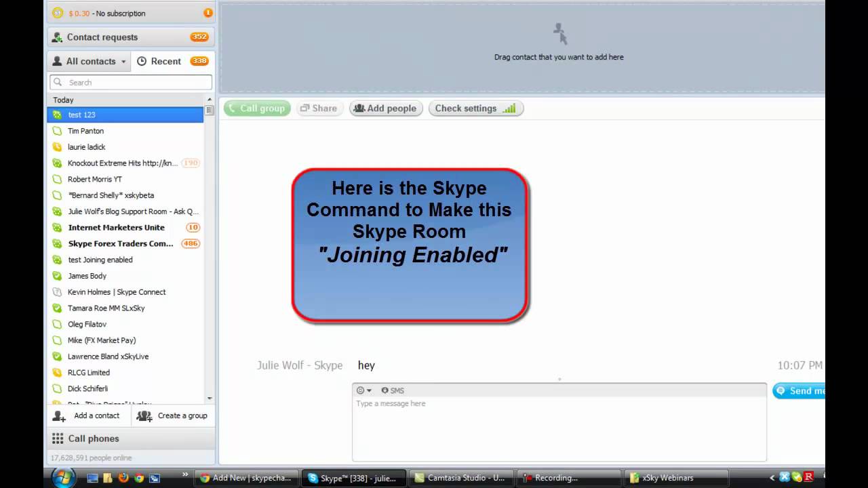
Task: Select contact James Body
Action: [x=125, y=276]
